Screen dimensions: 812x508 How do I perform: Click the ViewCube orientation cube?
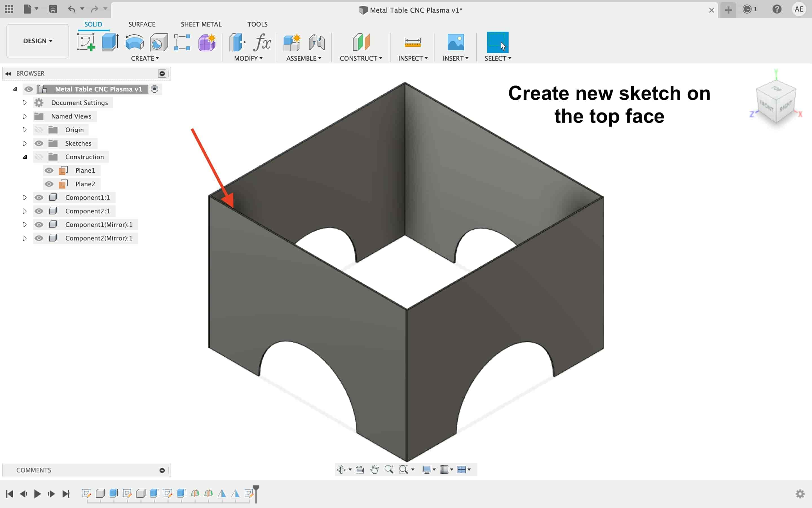(x=776, y=102)
